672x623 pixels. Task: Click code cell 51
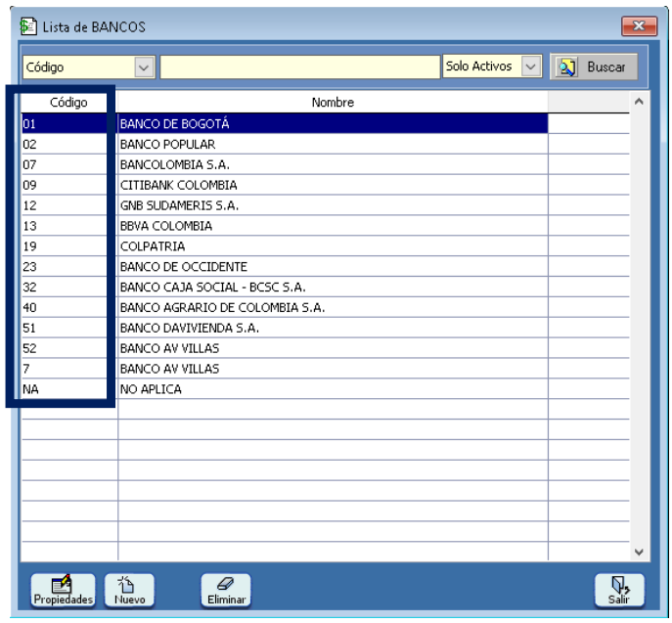[69, 328]
